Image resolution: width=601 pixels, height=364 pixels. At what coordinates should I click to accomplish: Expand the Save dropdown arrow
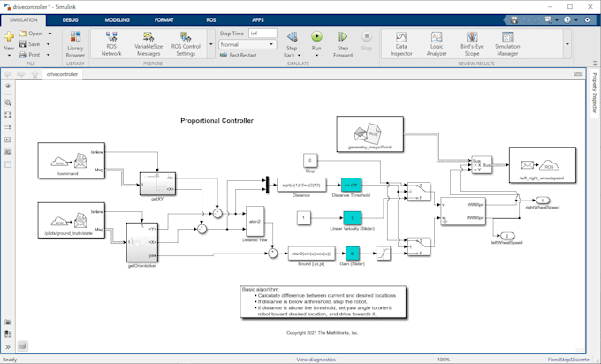pos(49,44)
